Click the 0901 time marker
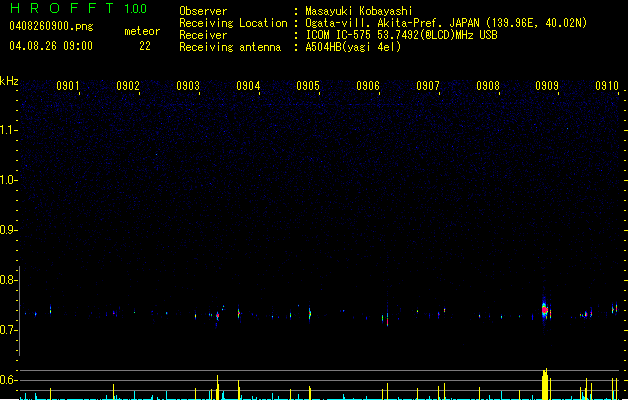629x400 pixels. pyautogui.click(x=68, y=86)
